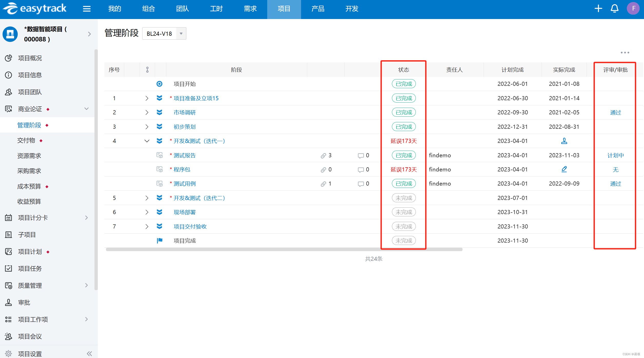The height and width of the screenshot is (358, 644).
Task: Click deliverable icon of 测试报告 row
Action: 159,155
